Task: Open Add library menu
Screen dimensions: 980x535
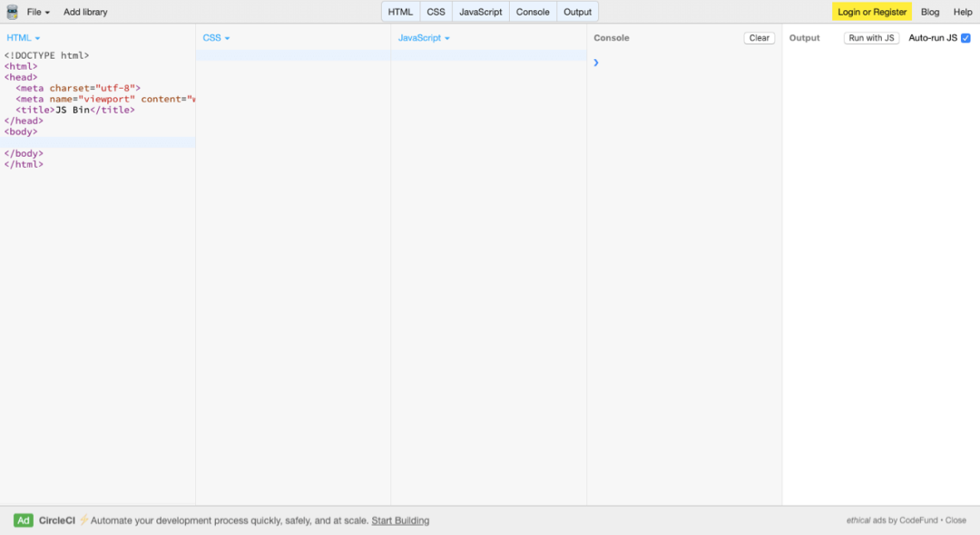Action: 85,12
